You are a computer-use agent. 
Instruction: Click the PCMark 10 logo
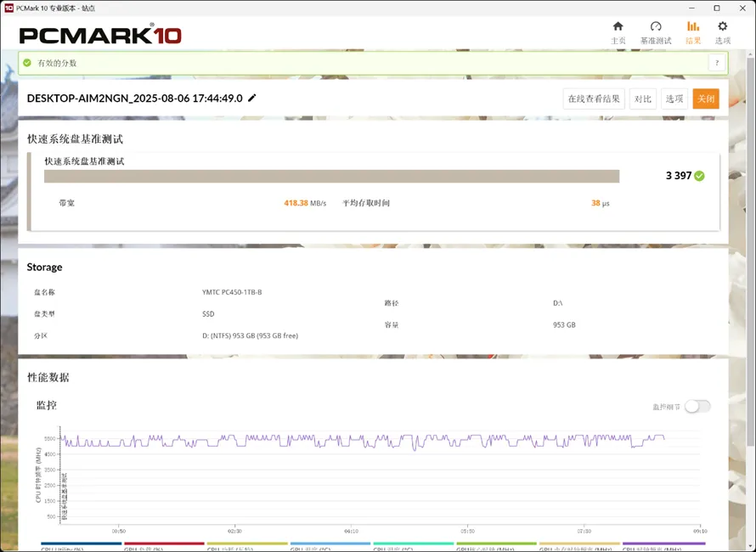click(99, 35)
